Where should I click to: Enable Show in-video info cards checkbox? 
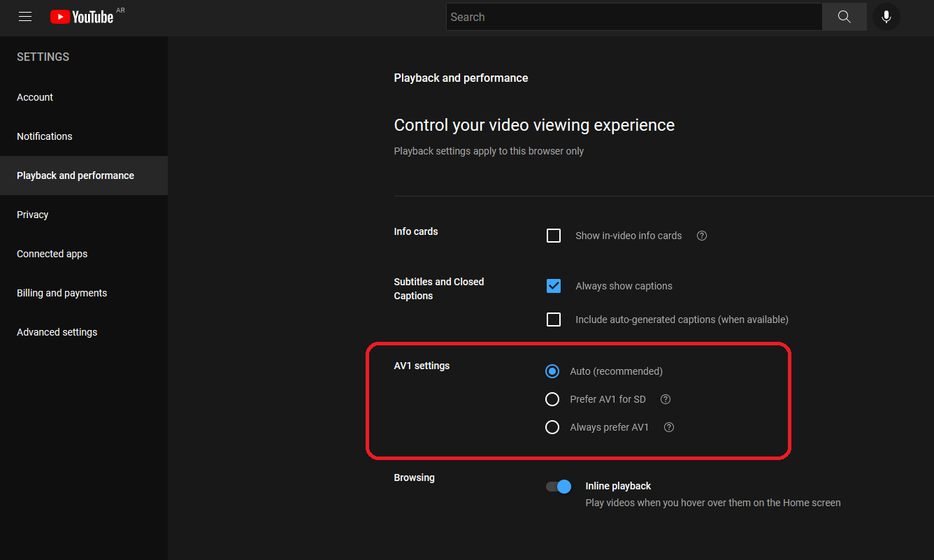click(x=554, y=236)
